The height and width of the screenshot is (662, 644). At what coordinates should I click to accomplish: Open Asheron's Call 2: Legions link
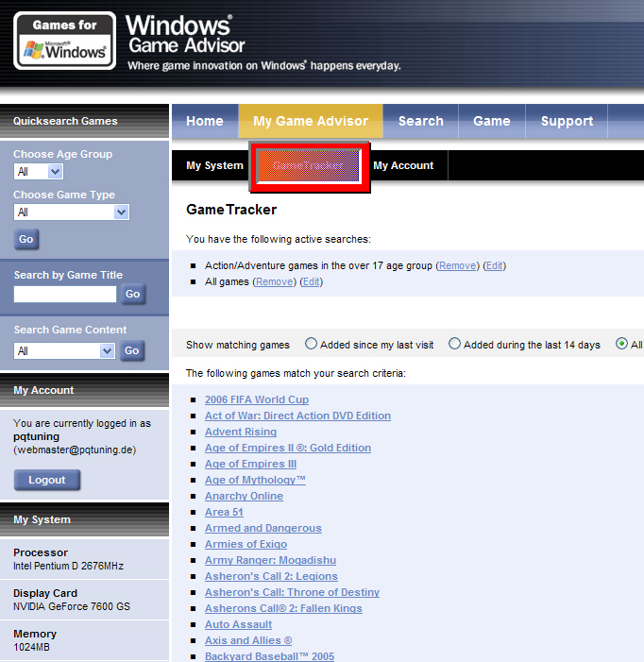271,576
